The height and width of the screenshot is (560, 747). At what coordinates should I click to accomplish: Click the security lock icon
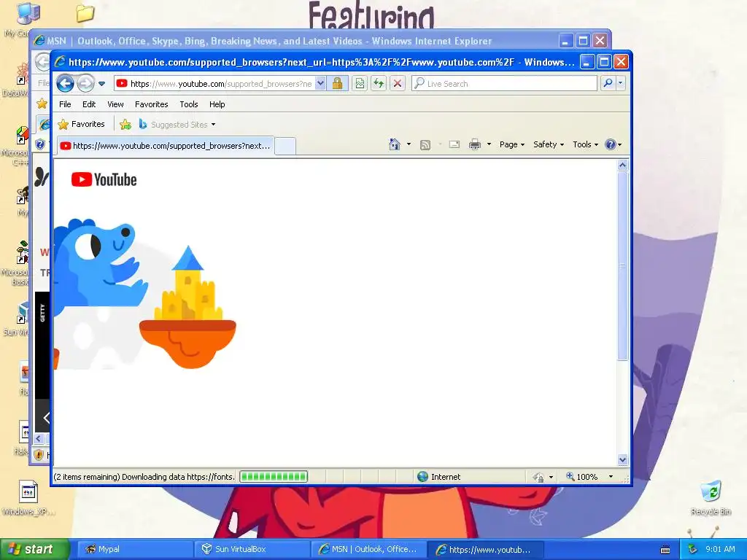point(337,84)
